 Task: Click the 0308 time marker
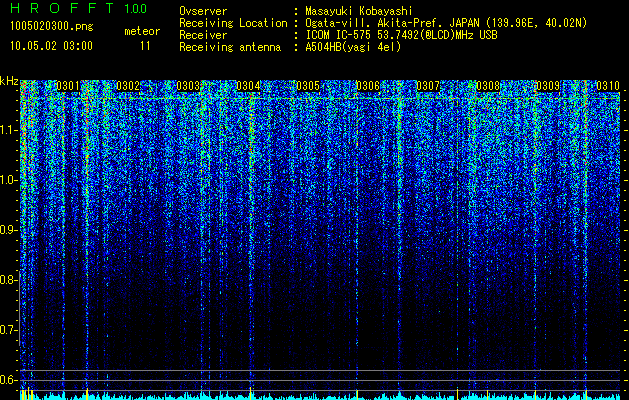click(488, 86)
